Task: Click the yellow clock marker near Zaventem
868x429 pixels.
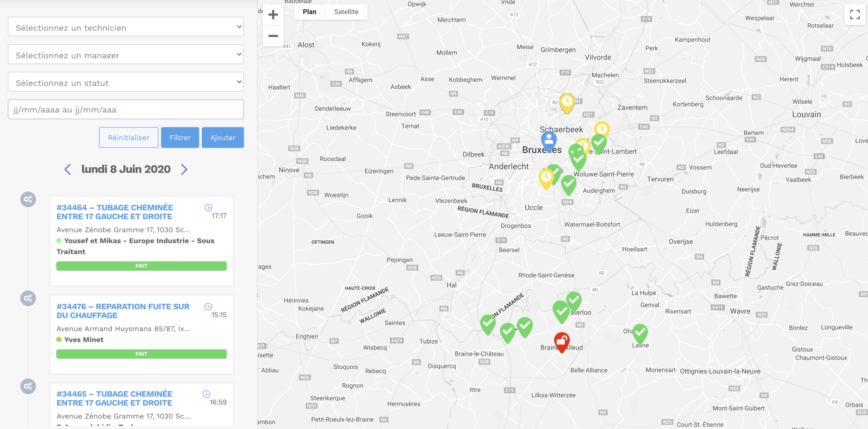Action: click(x=566, y=102)
